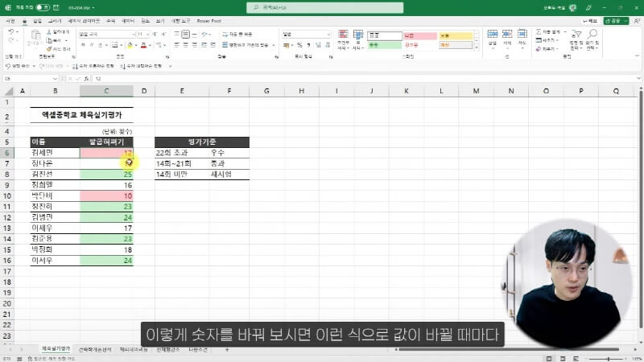
Task: Click the search box in title bar
Action: (x=325, y=7)
